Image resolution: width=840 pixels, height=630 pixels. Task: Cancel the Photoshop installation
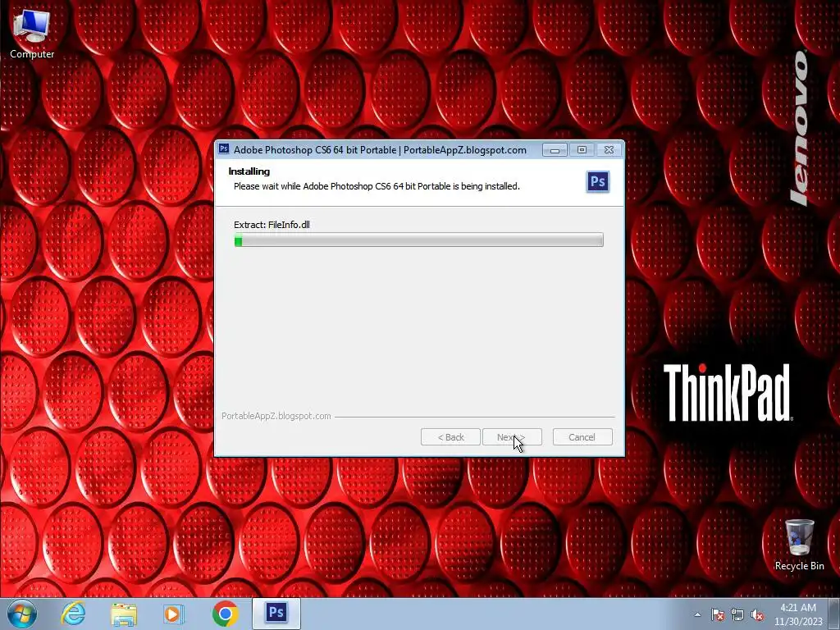tap(582, 437)
